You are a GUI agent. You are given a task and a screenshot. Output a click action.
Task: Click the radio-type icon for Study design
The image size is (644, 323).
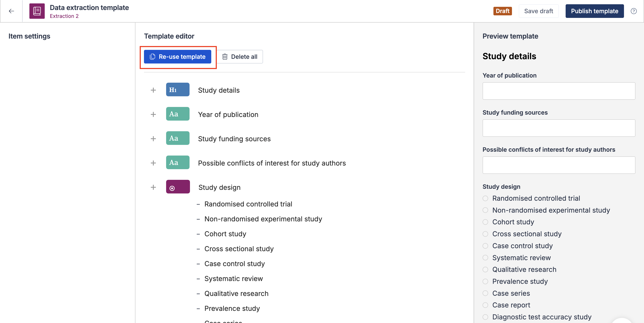178,187
